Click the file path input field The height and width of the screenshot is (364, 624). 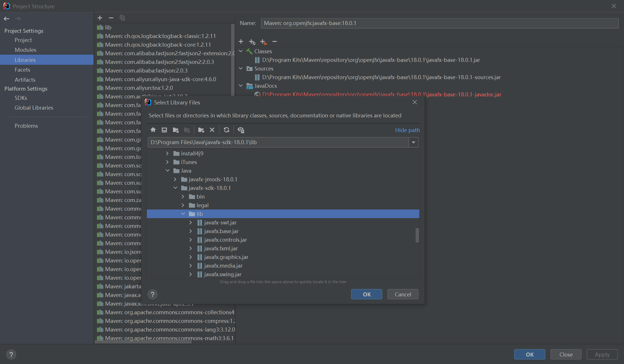278,142
